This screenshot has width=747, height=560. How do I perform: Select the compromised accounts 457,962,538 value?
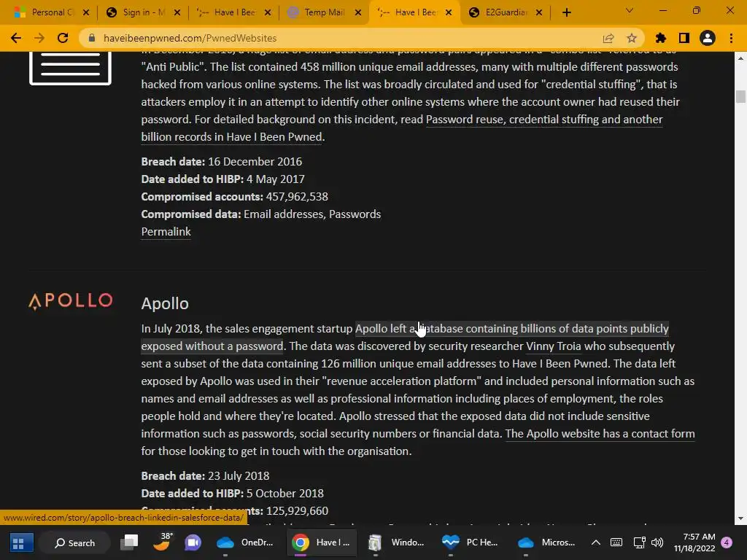coord(297,197)
